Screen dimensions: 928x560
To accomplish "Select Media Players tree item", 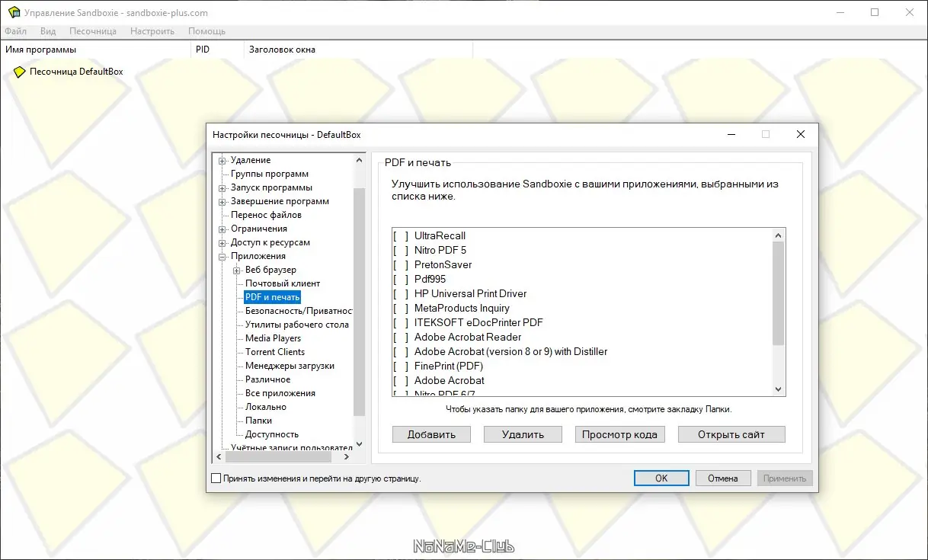I will tap(273, 338).
